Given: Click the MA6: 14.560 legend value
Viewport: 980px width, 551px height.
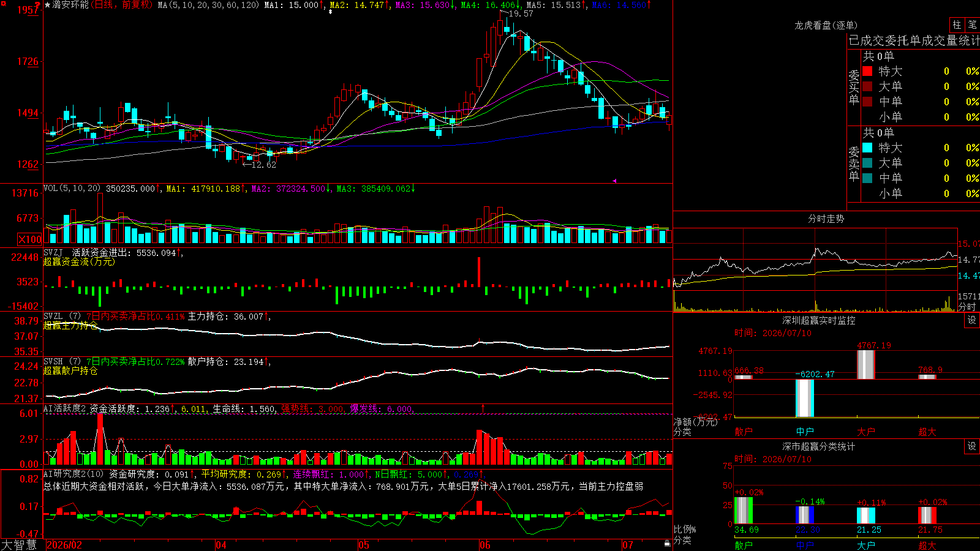Looking at the screenshot, I should tap(619, 5).
